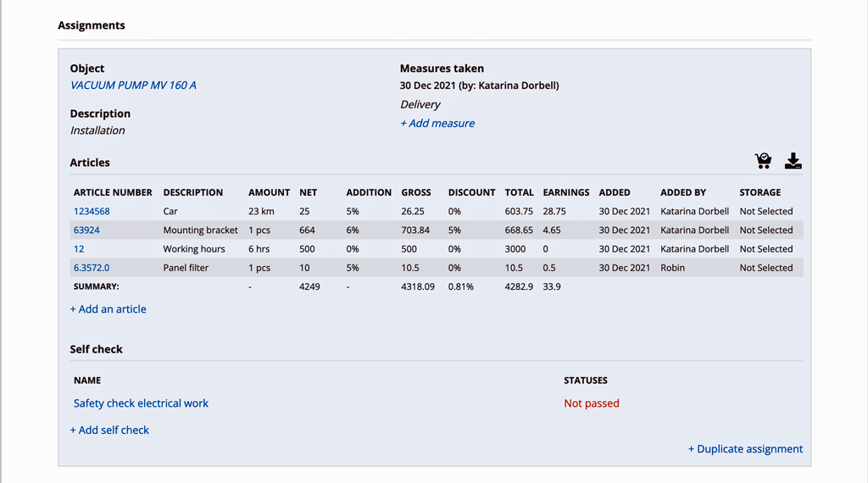
Task: Click the Assignments heading
Action: (x=92, y=25)
